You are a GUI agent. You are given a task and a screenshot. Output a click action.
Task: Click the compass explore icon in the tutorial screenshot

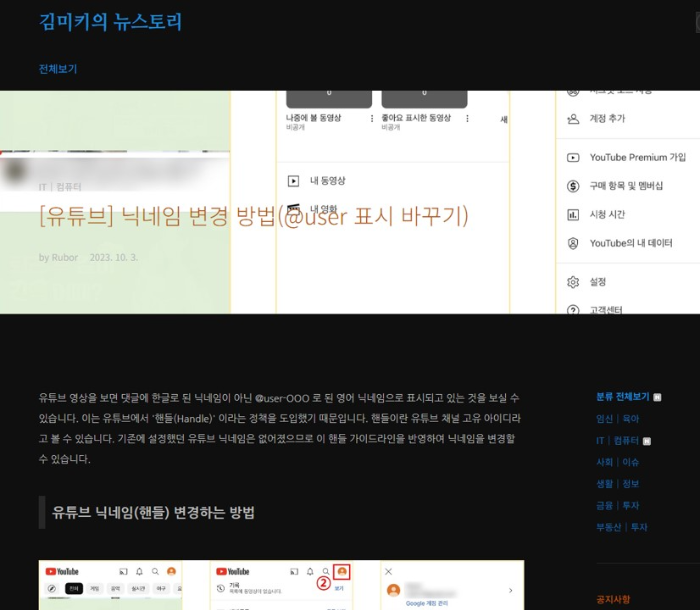(x=52, y=589)
